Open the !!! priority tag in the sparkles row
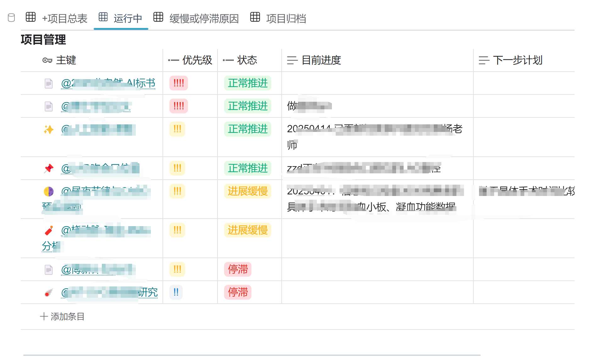Image resolution: width=590 pixels, height=364 pixels. (177, 129)
